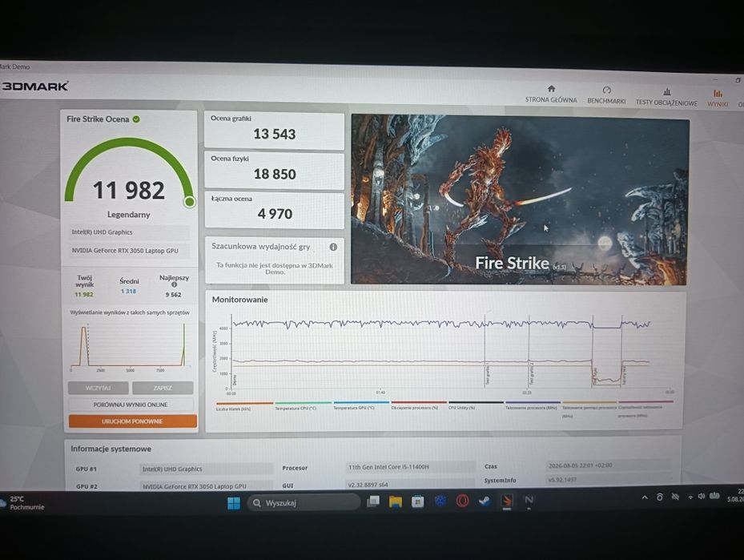The image size is (744, 560).
Task: Click Intel(R) UHD Graphics under score gauge
Action: tap(129, 232)
